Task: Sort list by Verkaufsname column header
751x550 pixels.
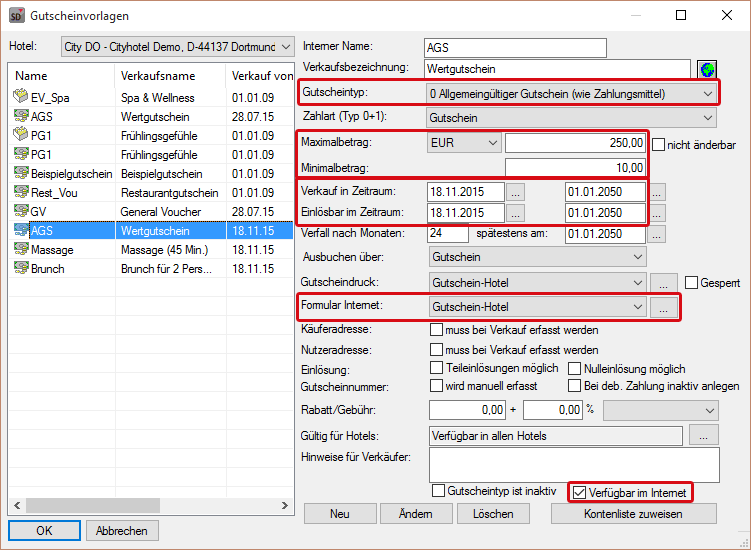Action: (x=157, y=76)
